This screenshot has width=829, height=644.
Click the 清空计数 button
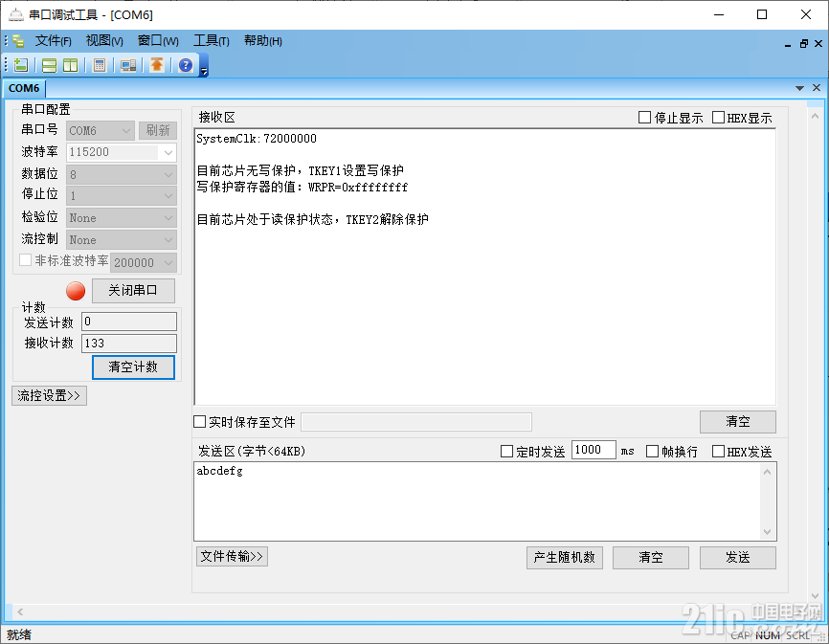tap(133, 367)
